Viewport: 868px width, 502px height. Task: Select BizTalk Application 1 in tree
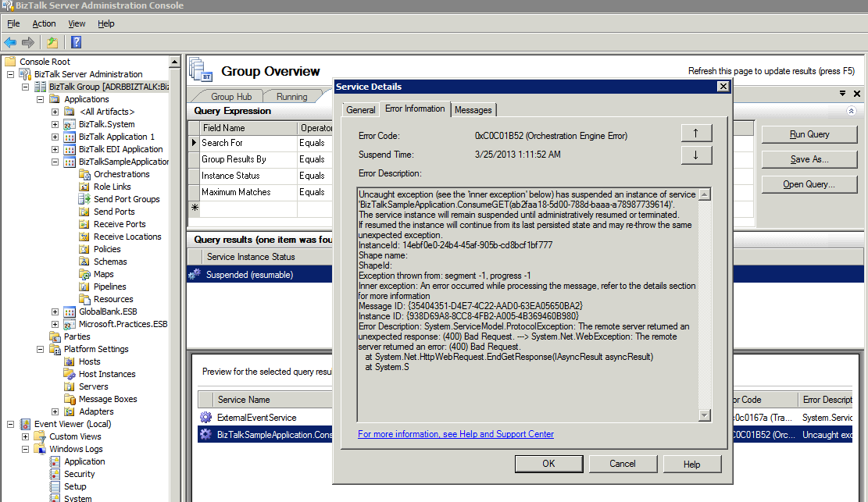tap(116, 137)
